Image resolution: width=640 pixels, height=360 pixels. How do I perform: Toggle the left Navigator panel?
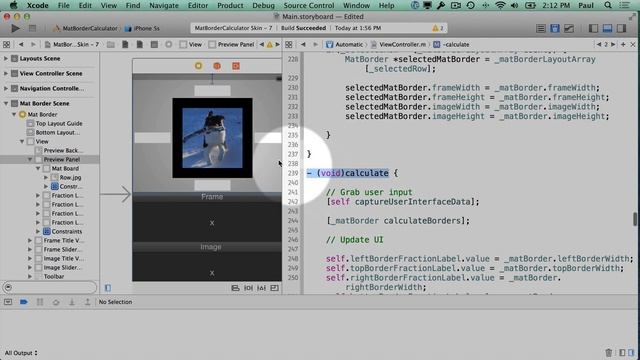(593, 28)
